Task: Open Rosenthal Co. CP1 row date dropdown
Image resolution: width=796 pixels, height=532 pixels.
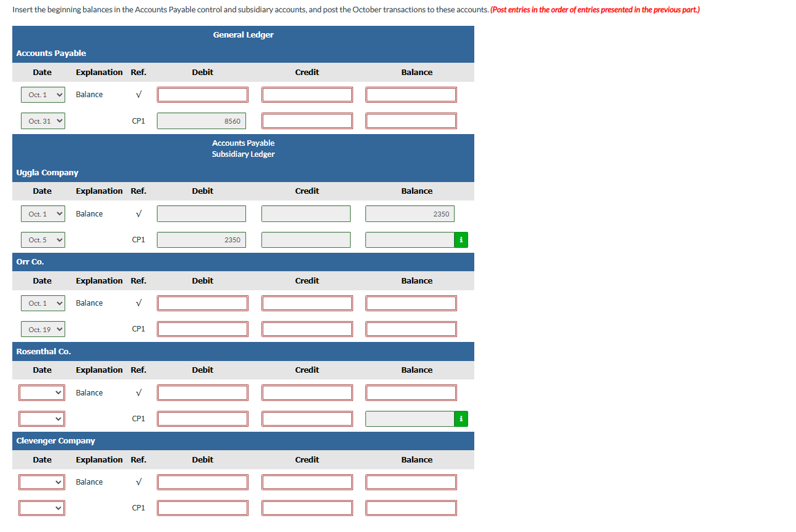Action: 42,419
